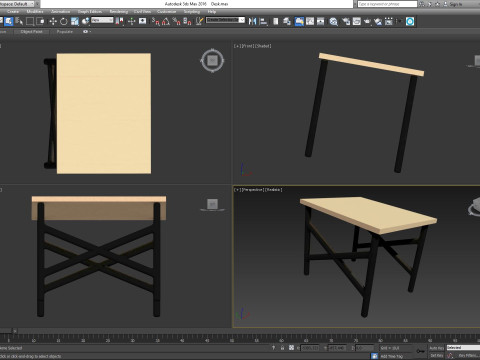480x360 pixels.
Task: Click the search phrase input field
Action: point(387,4)
